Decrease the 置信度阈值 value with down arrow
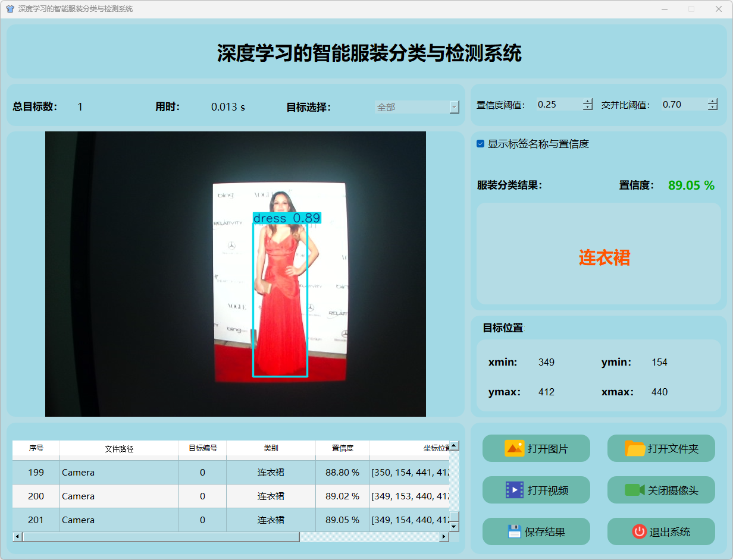Viewport: 733px width, 560px height. coord(588,108)
